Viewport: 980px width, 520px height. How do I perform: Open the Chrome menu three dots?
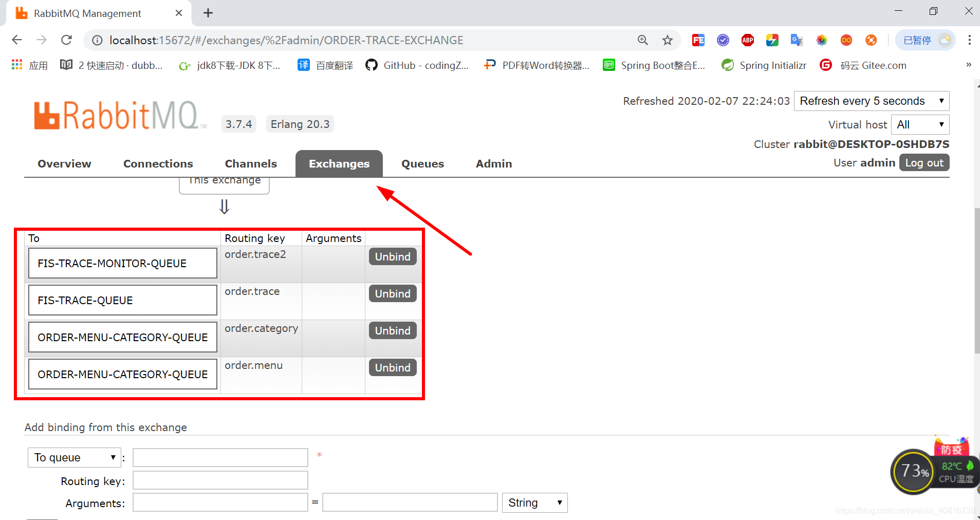(x=969, y=40)
